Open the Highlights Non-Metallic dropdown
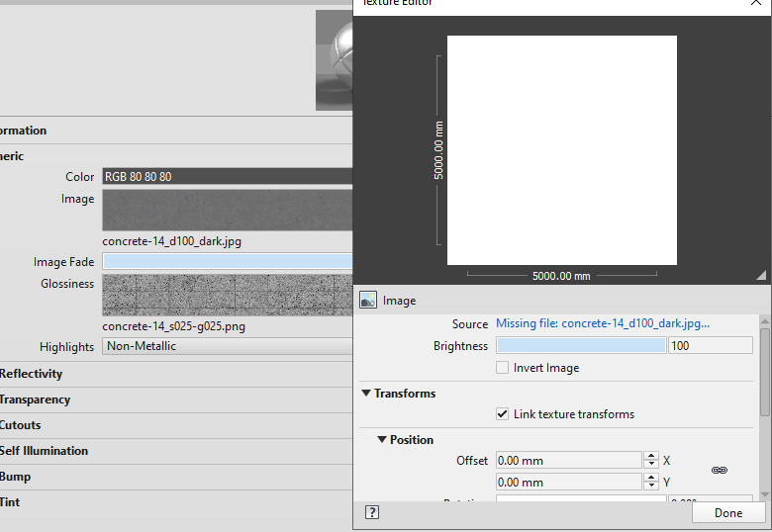The image size is (772, 532). pos(227,346)
